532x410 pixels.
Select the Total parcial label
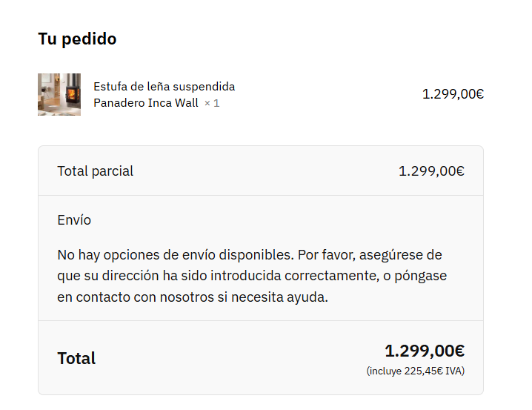pyautogui.click(x=96, y=171)
